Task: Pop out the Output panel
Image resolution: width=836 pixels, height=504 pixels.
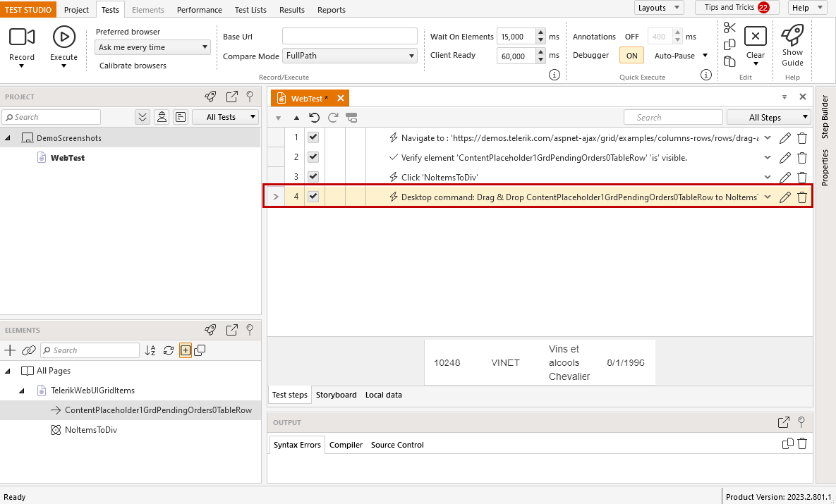Action: coord(783,422)
